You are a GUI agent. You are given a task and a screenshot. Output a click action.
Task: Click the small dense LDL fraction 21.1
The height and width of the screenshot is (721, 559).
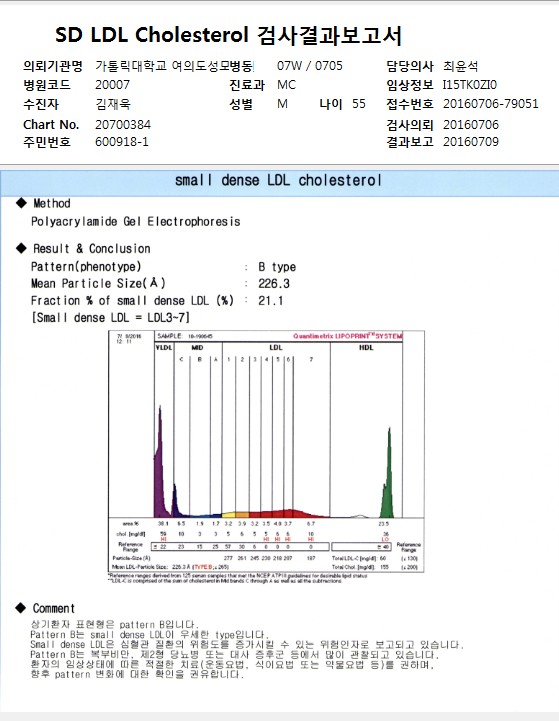[271, 300]
